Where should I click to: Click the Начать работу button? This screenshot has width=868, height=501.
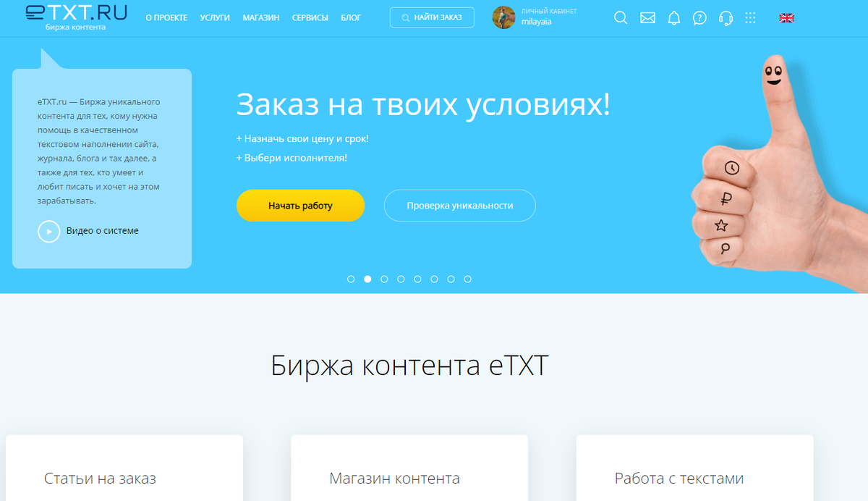300,206
